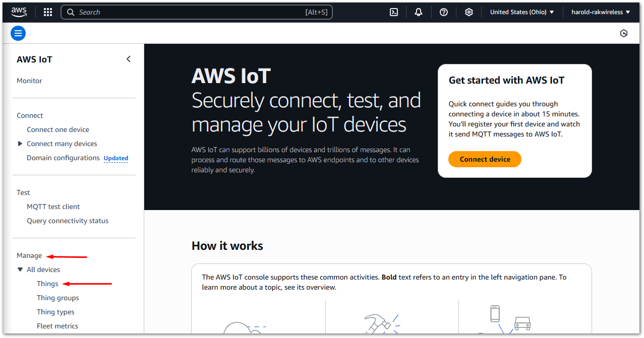Click the Connect device button
Image resolution: width=644 pixels, height=338 pixels.
tap(485, 159)
